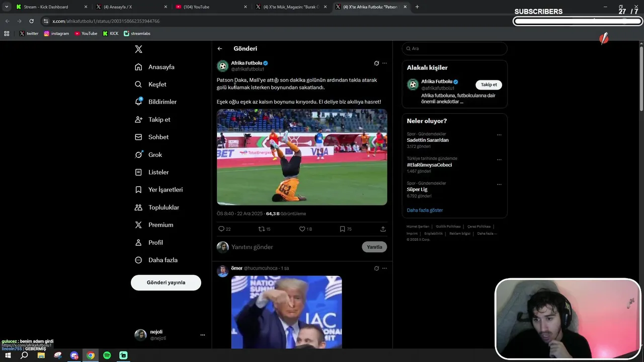This screenshot has width=644, height=362.
Task: Open ömer's reply more options
Action: click(384, 268)
